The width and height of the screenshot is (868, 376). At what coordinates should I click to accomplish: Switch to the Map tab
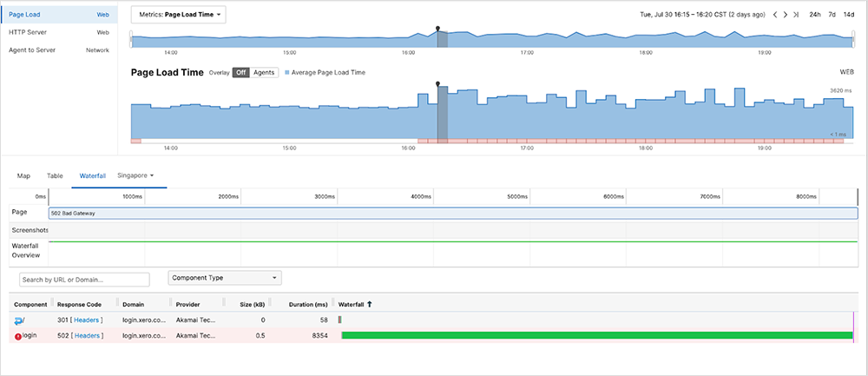tap(23, 175)
